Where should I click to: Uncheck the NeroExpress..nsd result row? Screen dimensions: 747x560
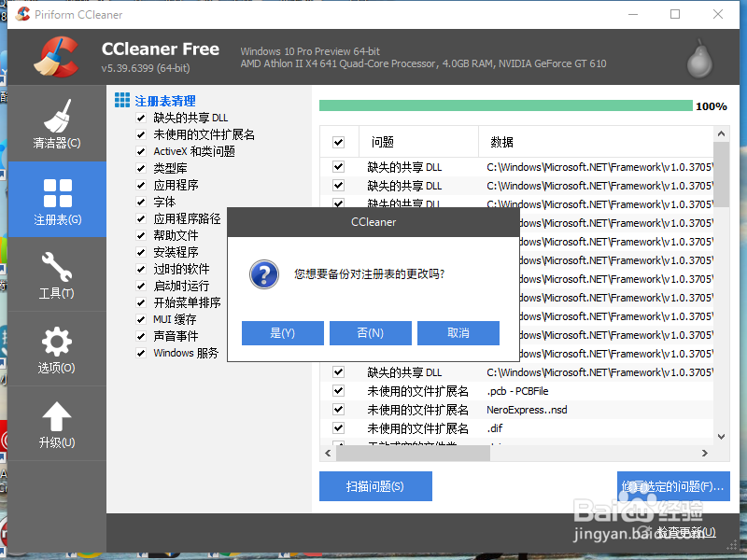[x=339, y=410]
